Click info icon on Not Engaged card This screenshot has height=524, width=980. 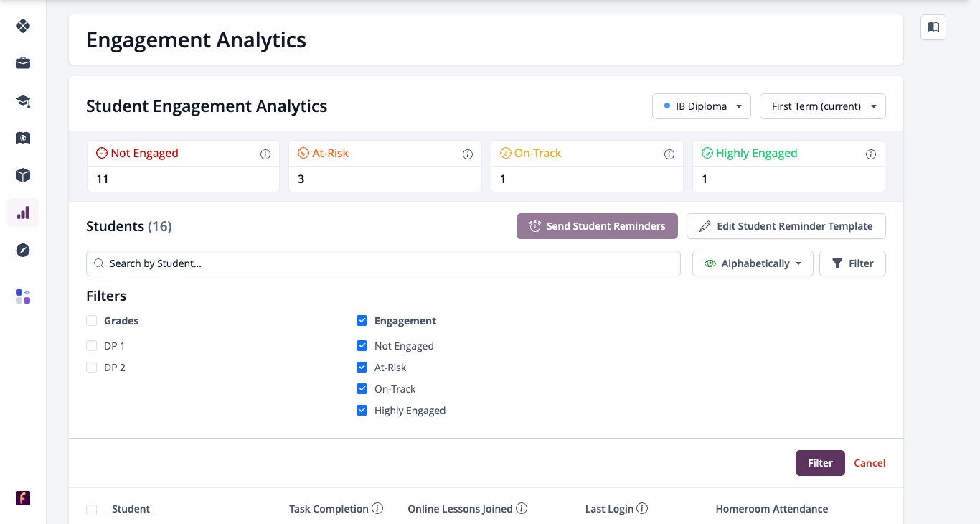pos(265,154)
